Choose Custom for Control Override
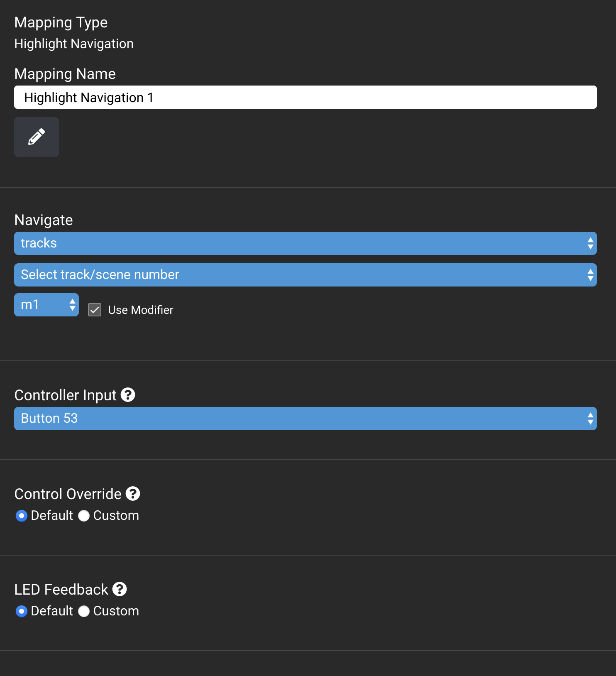This screenshot has height=676, width=616. [x=84, y=516]
